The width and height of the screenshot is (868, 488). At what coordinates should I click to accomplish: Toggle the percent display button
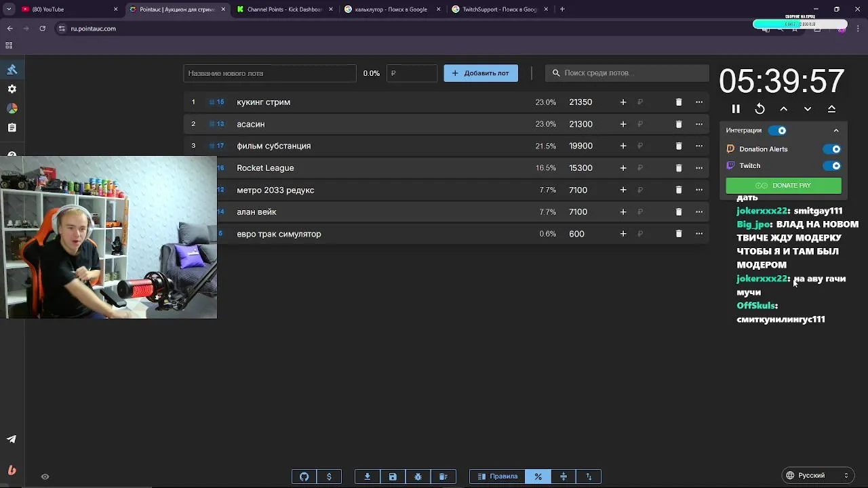[538, 476]
